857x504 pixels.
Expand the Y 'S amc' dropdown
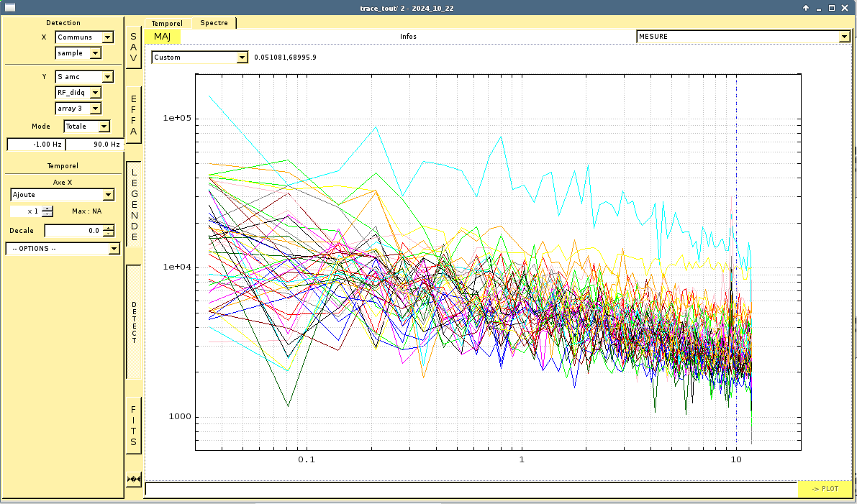(x=107, y=77)
